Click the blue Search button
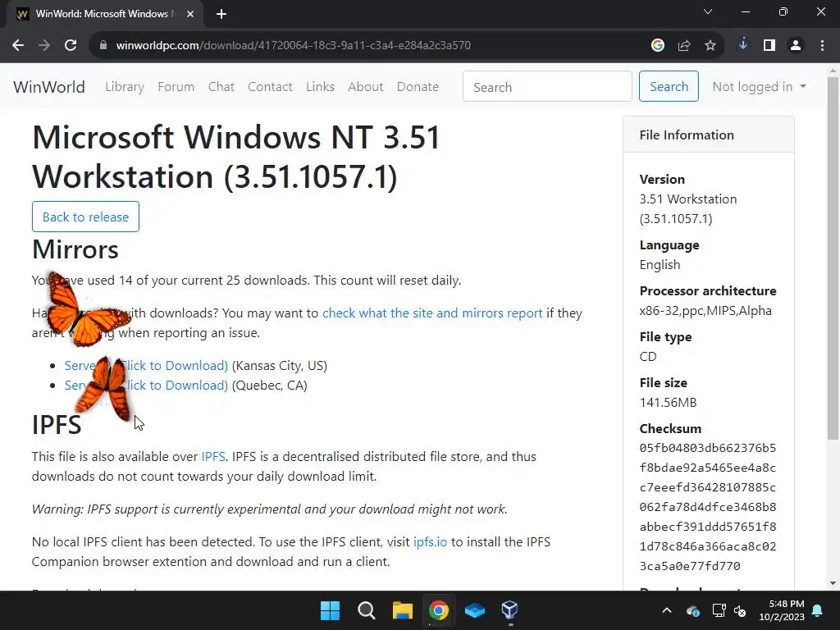Image resolution: width=840 pixels, height=630 pixels. point(669,86)
